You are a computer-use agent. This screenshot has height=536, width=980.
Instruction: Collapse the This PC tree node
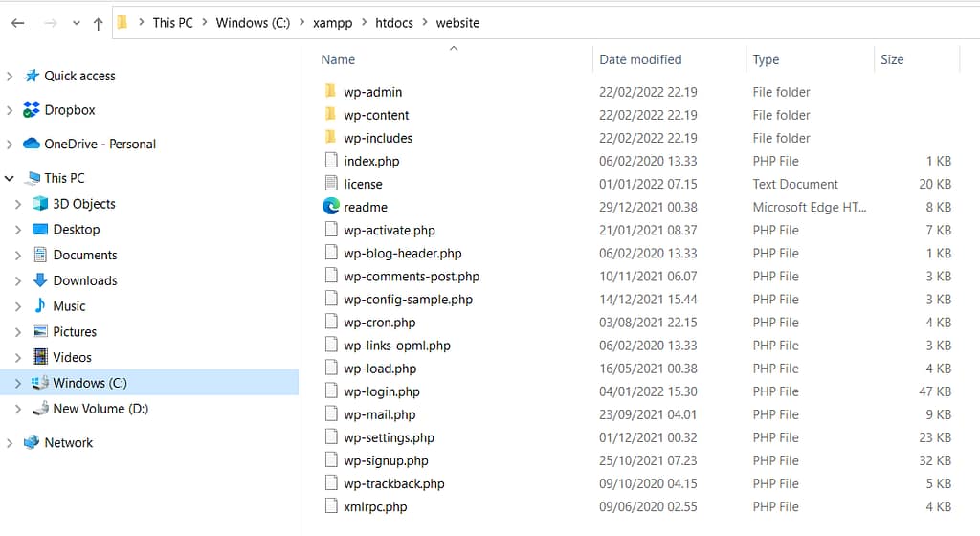coord(10,178)
